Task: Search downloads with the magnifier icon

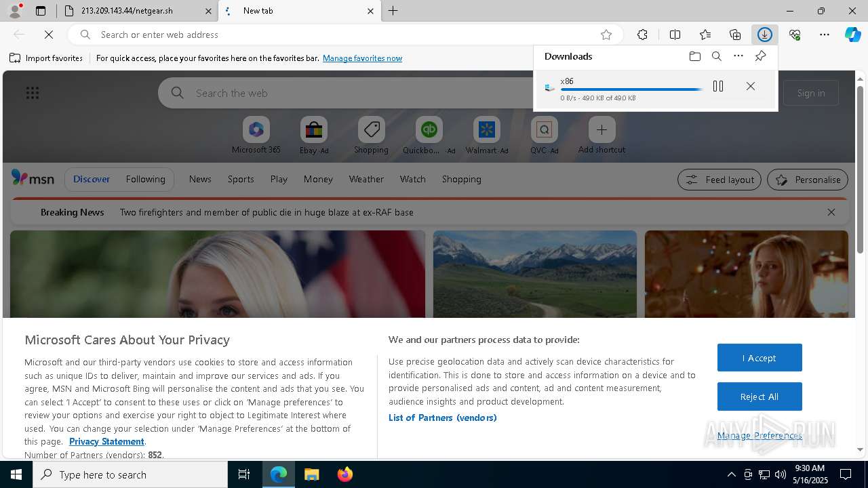Action: point(717,56)
